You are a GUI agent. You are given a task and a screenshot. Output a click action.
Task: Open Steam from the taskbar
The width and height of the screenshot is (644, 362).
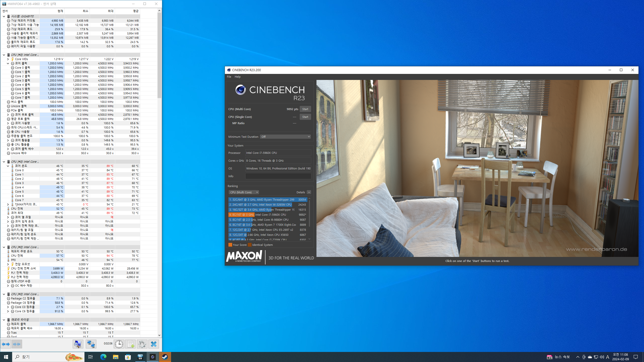click(x=165, y=357)
